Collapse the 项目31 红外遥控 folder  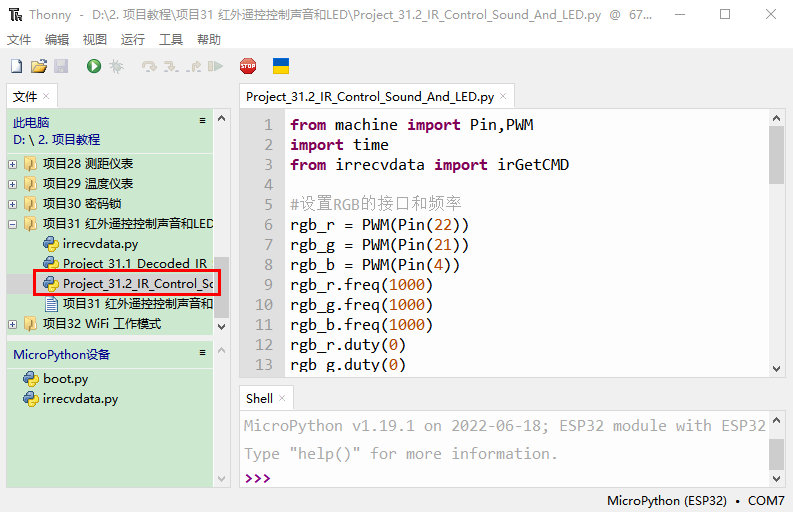(13, 224)
